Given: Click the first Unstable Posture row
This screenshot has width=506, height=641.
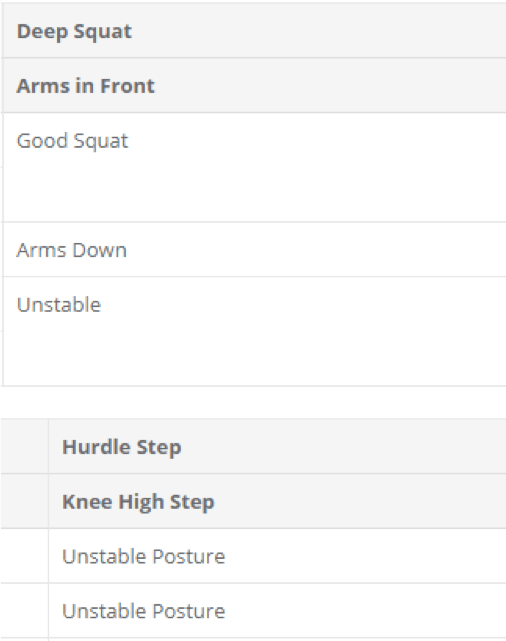Looking at the screenshot, I should click(277, 556).
